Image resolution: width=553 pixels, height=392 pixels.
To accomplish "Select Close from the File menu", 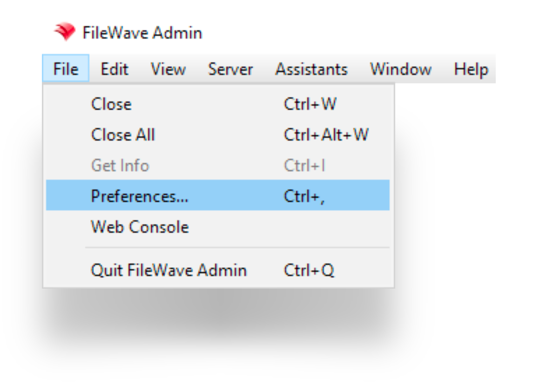I will click(112, 104).
